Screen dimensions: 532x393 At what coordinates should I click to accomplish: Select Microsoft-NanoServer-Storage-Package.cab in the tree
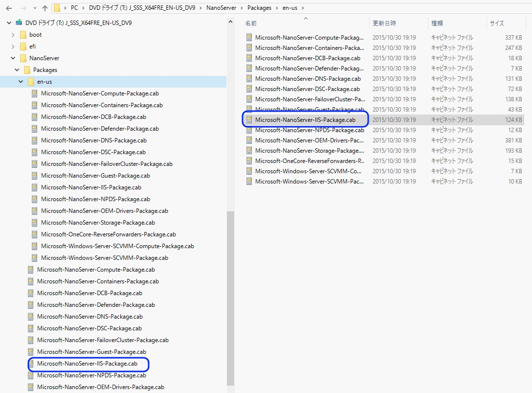pos(98,223)
